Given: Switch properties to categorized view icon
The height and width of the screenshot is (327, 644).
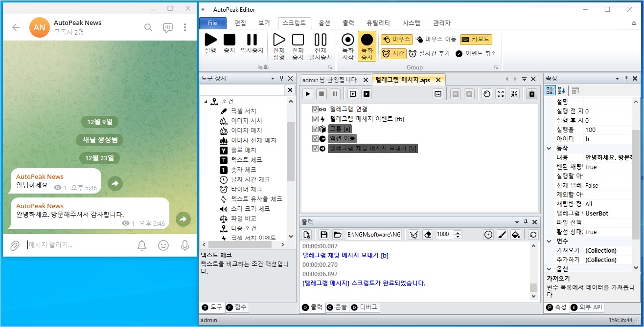Looking at the screenshot, I should (550, 90).
